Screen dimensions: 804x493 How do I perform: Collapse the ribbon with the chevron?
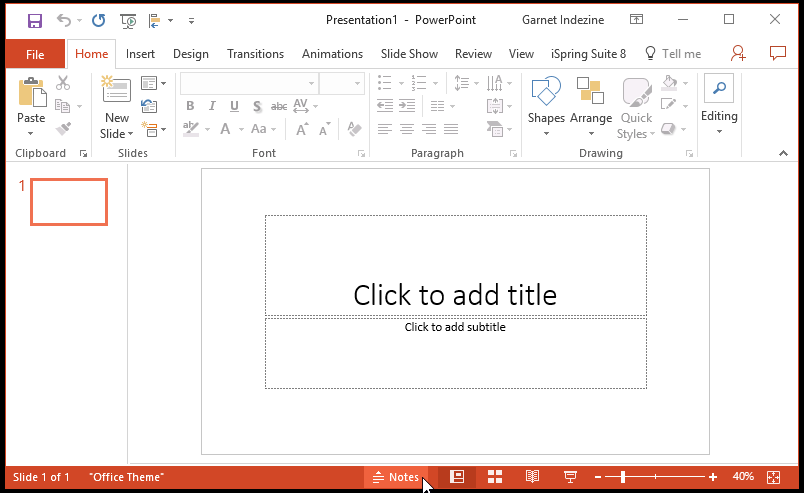783,153
